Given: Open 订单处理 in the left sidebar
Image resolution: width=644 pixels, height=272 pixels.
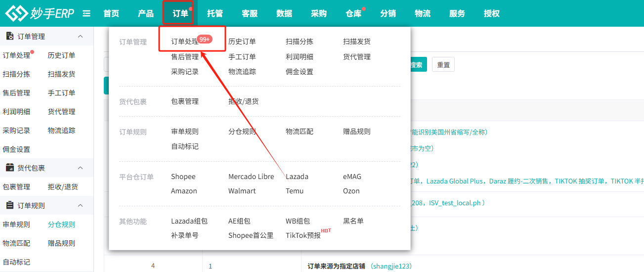Looking at the screenshot, I should (x=16, y=55).
